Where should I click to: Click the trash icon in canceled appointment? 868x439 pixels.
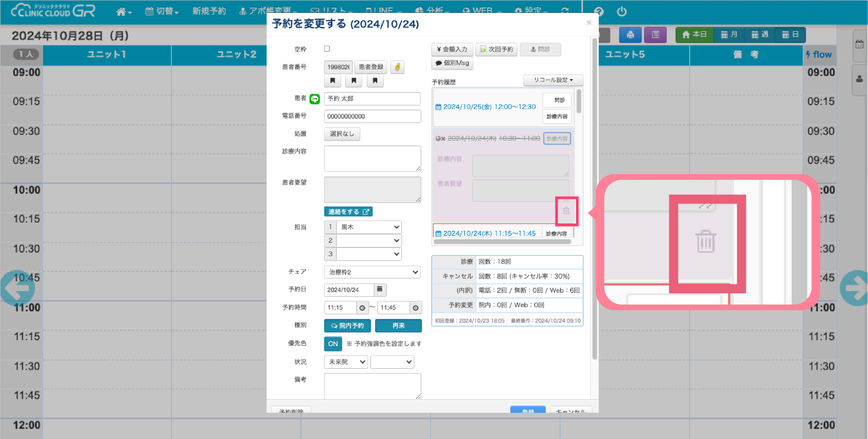click(566, 211)
